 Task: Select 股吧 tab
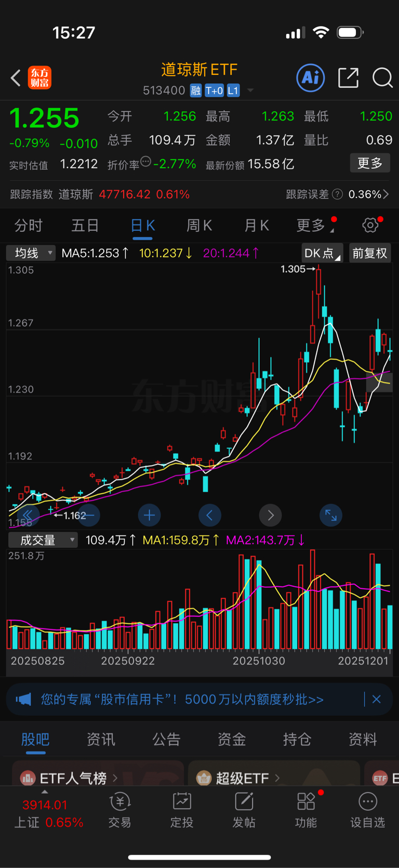(x=35, y=739)
